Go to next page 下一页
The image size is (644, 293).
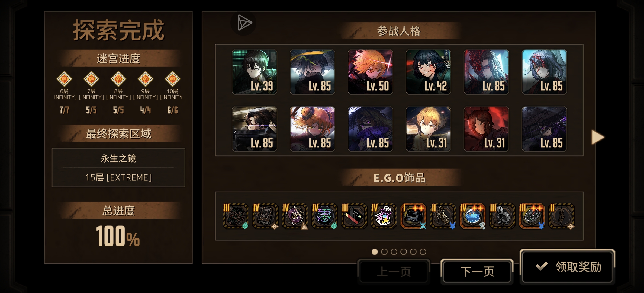(477, 272)
